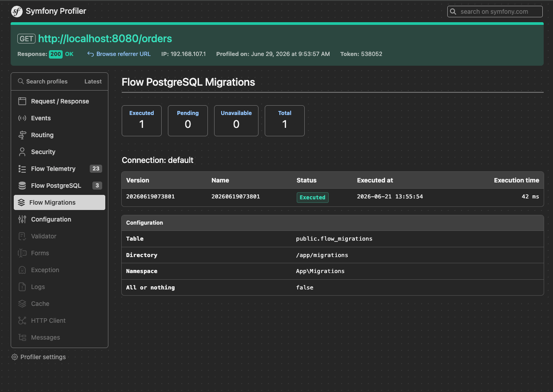Viewport: 553px width, 392px height.
Task: Open the Flow Telemetry panel
Action: coord(60,169)
